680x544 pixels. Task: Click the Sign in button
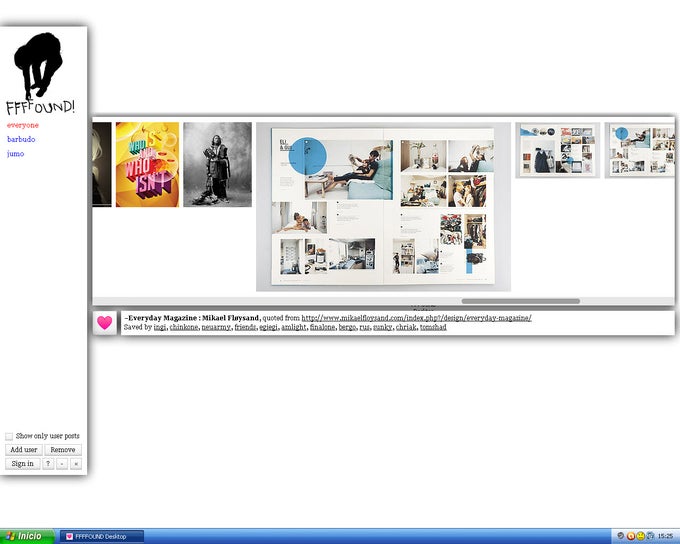click(23, 464)
